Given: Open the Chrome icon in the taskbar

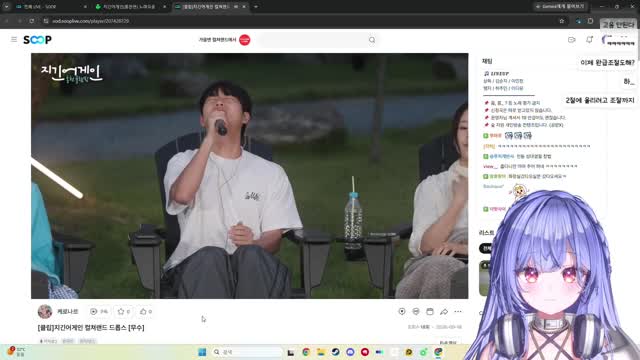Looking at the screenshot, I should tap(306, 352).
